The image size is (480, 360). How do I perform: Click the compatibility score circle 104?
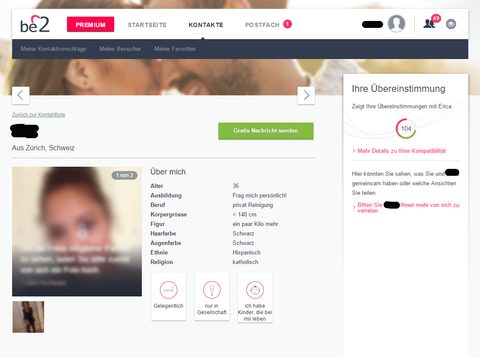[406, 129]
